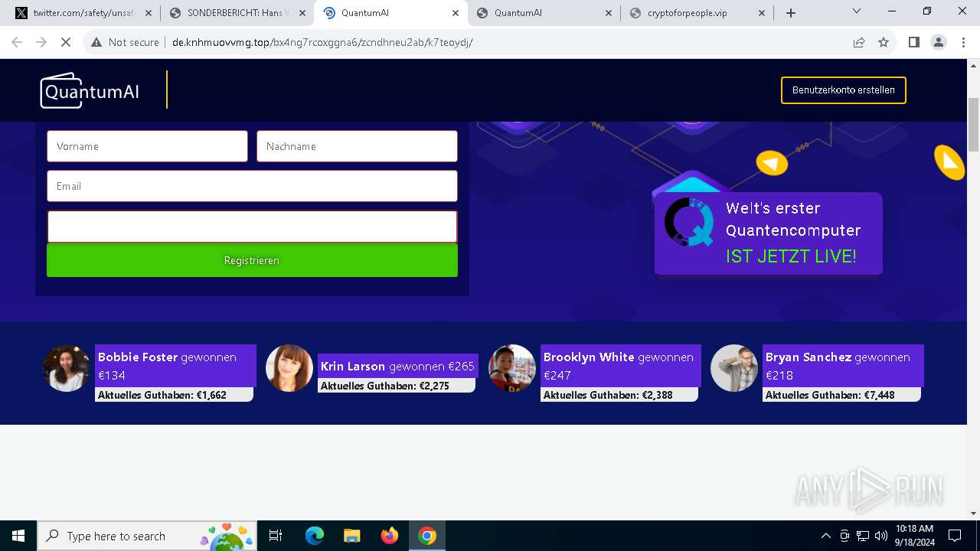Viewport: 980px width, 551px height.
Task: Toggle the browser side panel
Action: coord(913,42)
